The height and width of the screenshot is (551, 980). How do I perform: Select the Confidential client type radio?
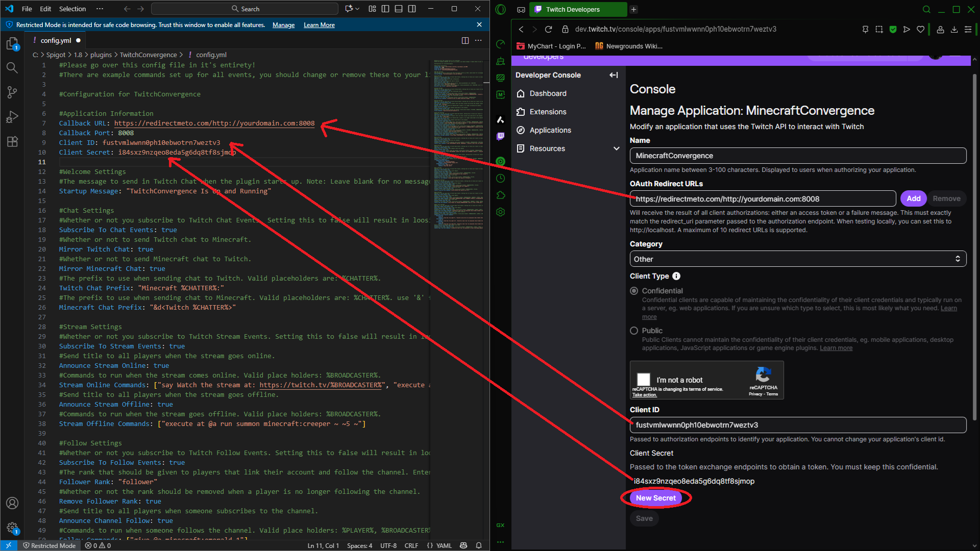(x=634, y=291)
